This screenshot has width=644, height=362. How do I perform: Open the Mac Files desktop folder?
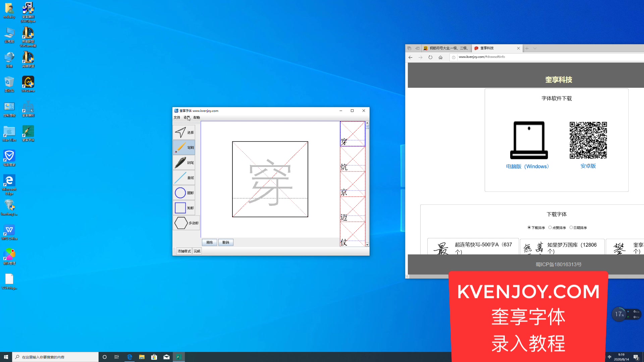pyautogui.click(x=9, y=133)
